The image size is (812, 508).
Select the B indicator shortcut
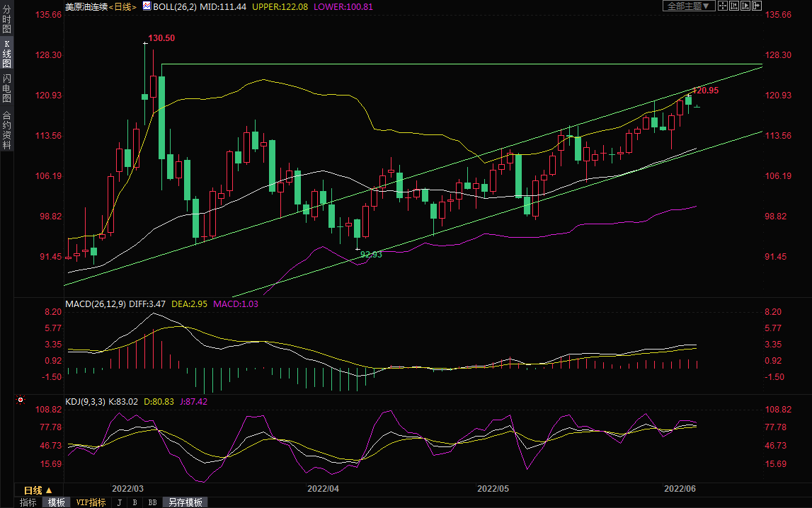point(135,502)
